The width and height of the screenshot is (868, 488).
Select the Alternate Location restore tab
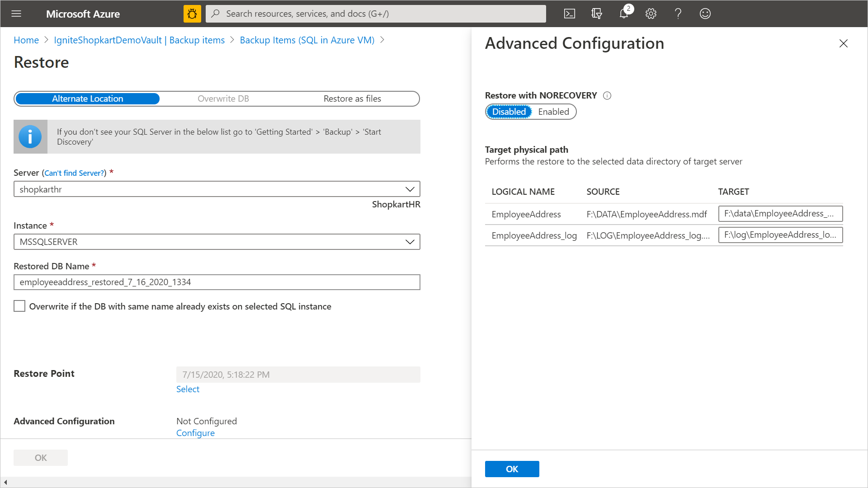(x=87, y=99)
